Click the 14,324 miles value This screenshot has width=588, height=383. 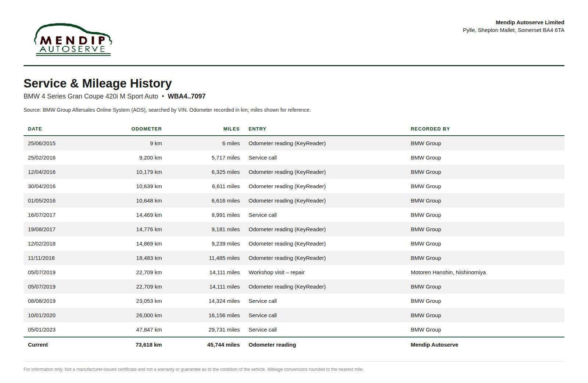pyautogui.click(x=224, y=301)
